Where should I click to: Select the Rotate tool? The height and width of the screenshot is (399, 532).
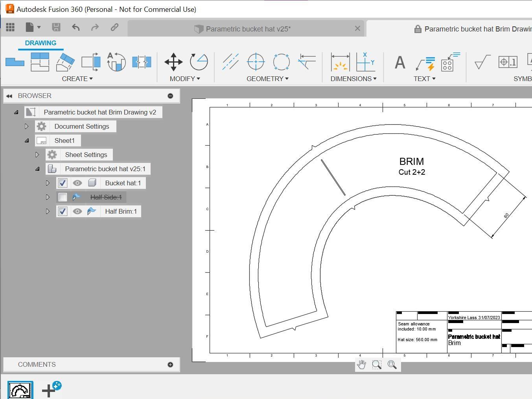click(199, 62)
